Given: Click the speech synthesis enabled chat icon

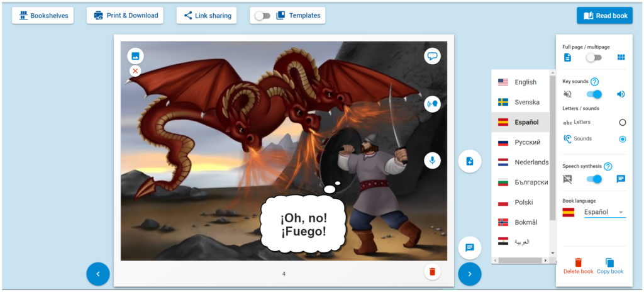Looking at the screenshot, I should coord(621,179).
